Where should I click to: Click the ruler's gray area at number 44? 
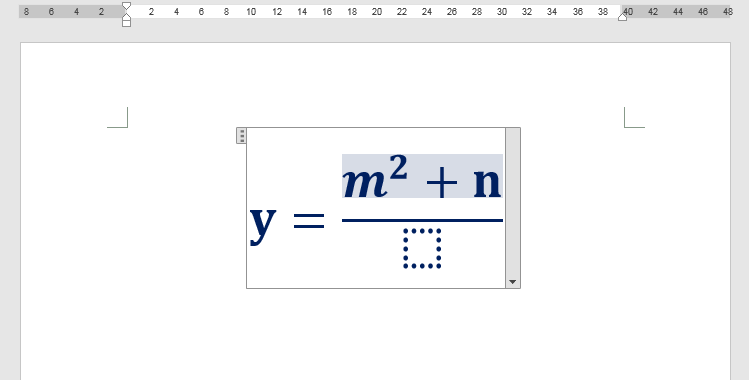(678, 12)
